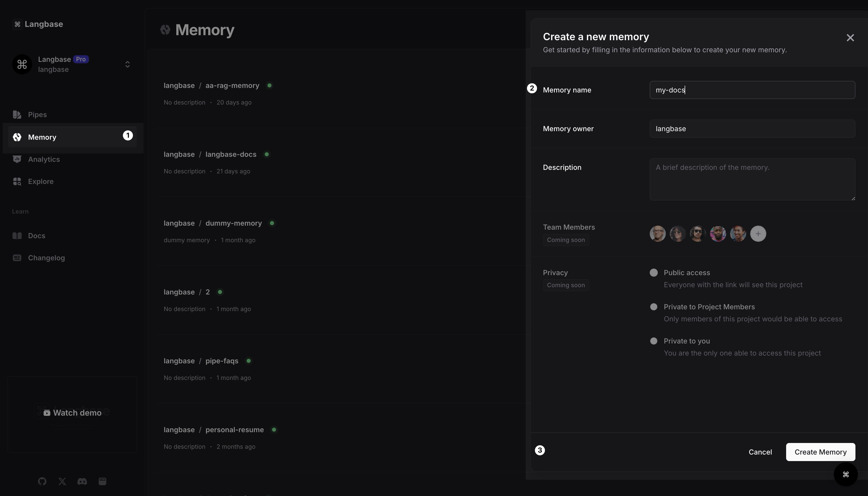The height and width of the screenshot is (496, 868).
Task: Click the memory name input field
Action: [x=752, y=90]
